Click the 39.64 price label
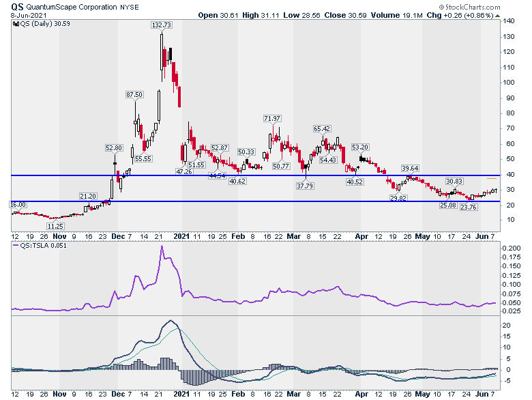Viewport: 532px width, 400px height. 410,169
